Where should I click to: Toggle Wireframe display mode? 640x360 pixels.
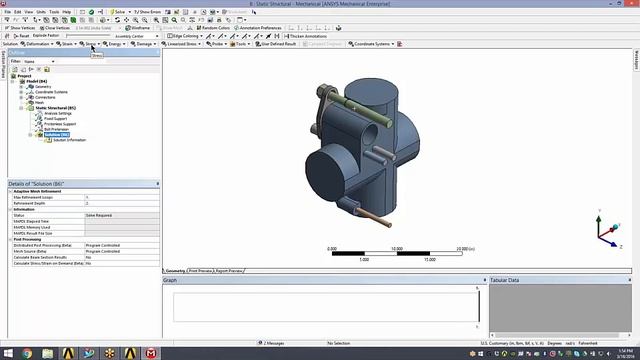tap(138, 28)
